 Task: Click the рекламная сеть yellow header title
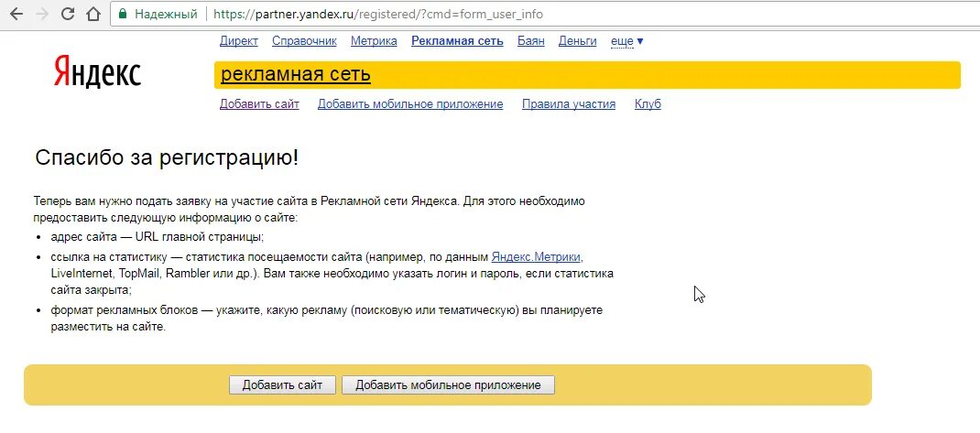(x=296, y=74)
